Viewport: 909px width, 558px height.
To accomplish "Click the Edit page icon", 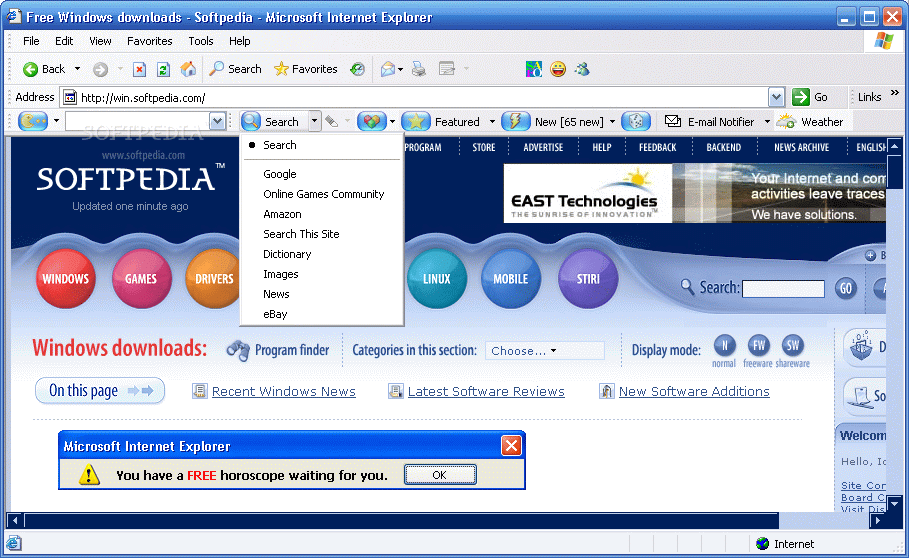I will pyautogui.click(x=446, y=70).
